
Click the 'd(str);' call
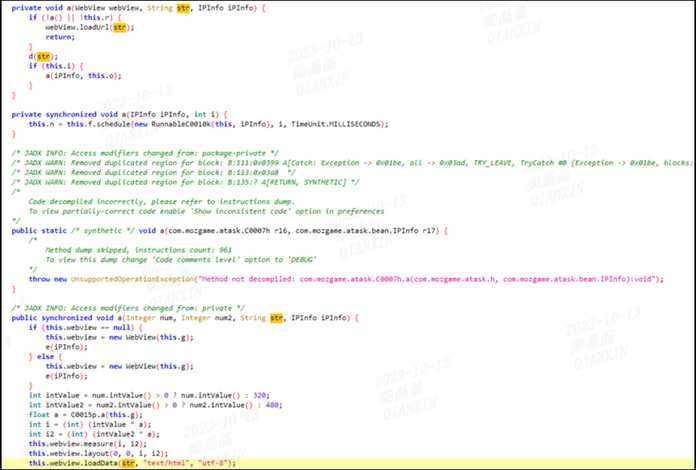click(x=43, y=56)
